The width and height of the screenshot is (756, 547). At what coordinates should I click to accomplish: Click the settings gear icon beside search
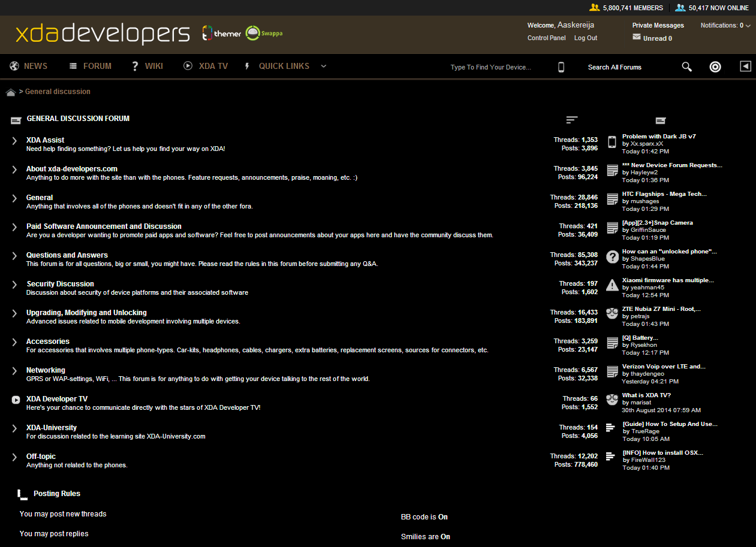tap(715, 67)
